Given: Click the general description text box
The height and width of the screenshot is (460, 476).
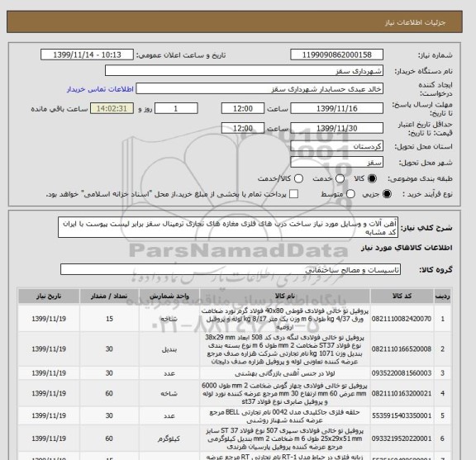Looking at the screenshot, I should [228, 227].
